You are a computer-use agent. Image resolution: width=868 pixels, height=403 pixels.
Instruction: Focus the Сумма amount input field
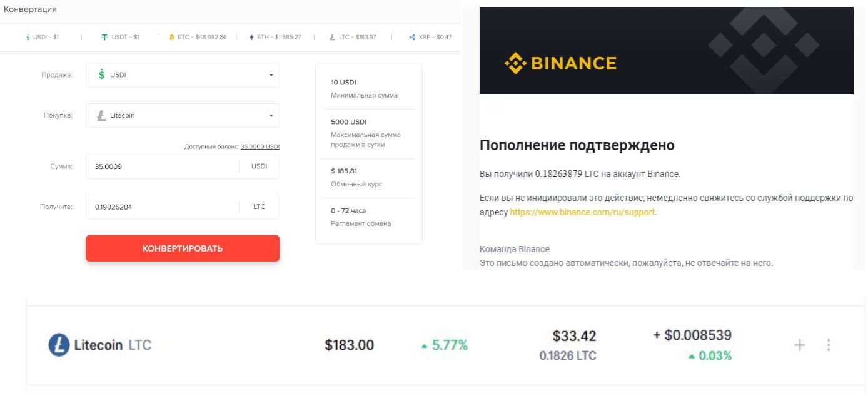pos(163,166)
